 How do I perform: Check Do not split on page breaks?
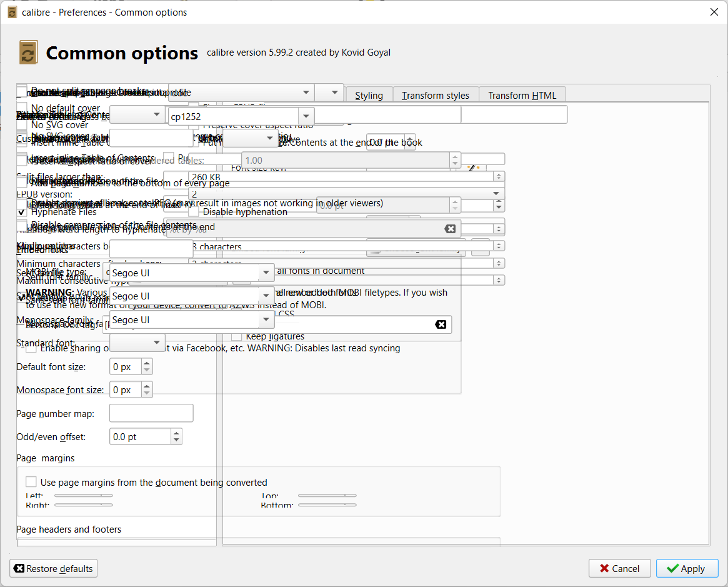click(22, 91)
